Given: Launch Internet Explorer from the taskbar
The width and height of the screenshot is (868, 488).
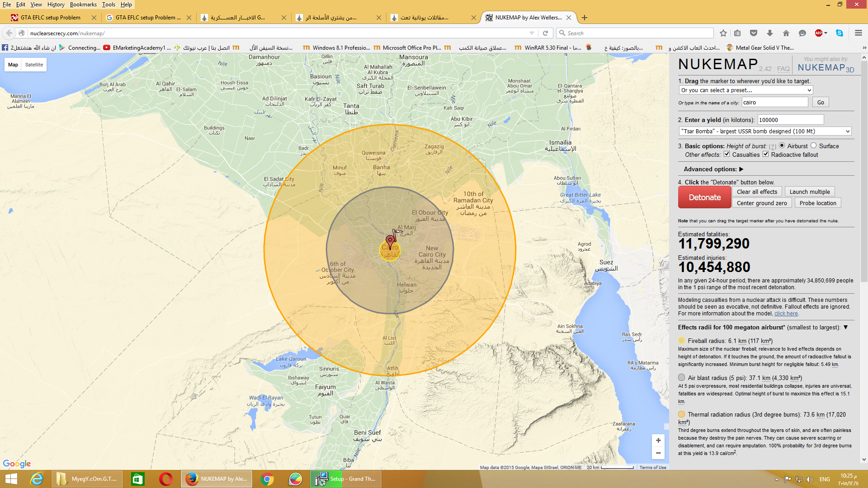Looking at the screenshot, I should (x=37, y=479).
